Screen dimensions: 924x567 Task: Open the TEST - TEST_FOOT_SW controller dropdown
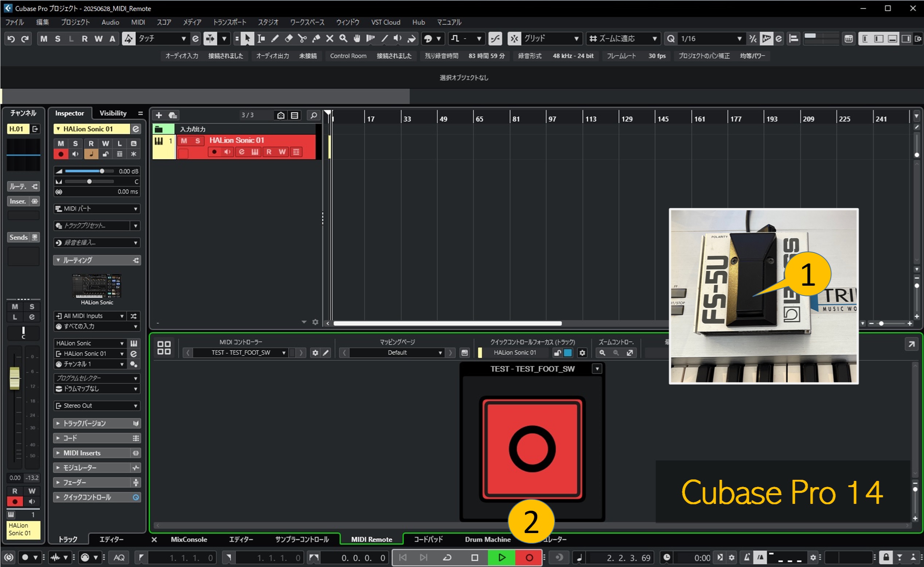tap(240, 353)
